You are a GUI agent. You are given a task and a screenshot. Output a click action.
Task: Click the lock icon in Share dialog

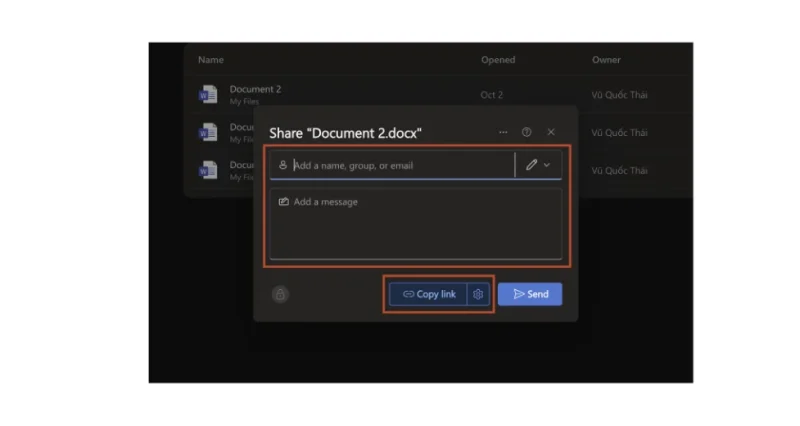tap(280, 294)
